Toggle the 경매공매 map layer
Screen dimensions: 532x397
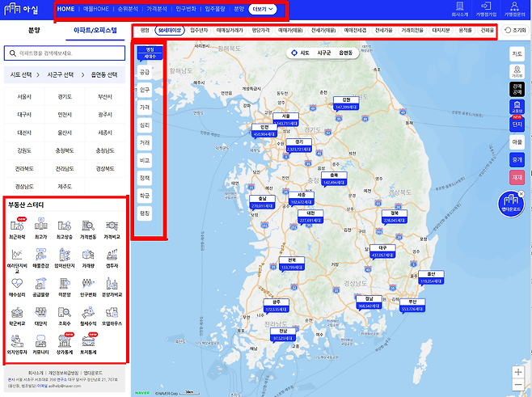517,88
